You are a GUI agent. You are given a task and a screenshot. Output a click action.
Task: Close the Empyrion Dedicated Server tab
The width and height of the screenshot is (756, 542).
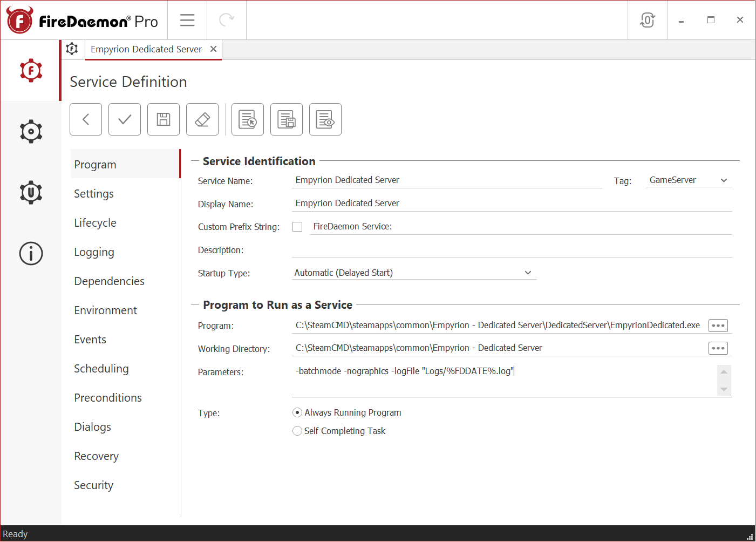pos(213,49)
